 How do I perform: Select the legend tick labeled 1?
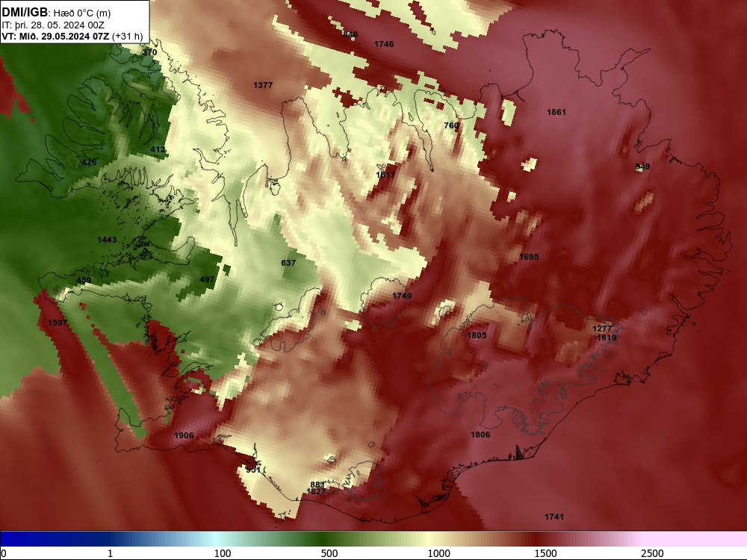coord(110,553)
